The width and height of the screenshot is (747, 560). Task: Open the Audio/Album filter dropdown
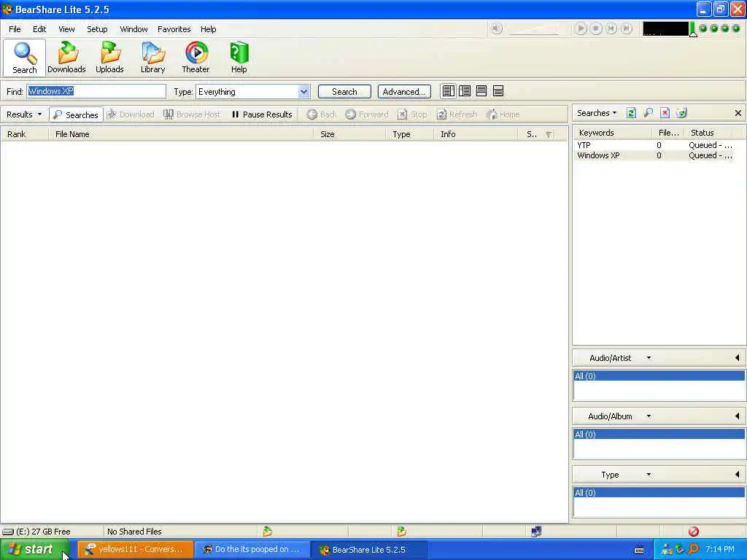pos(649,416)
